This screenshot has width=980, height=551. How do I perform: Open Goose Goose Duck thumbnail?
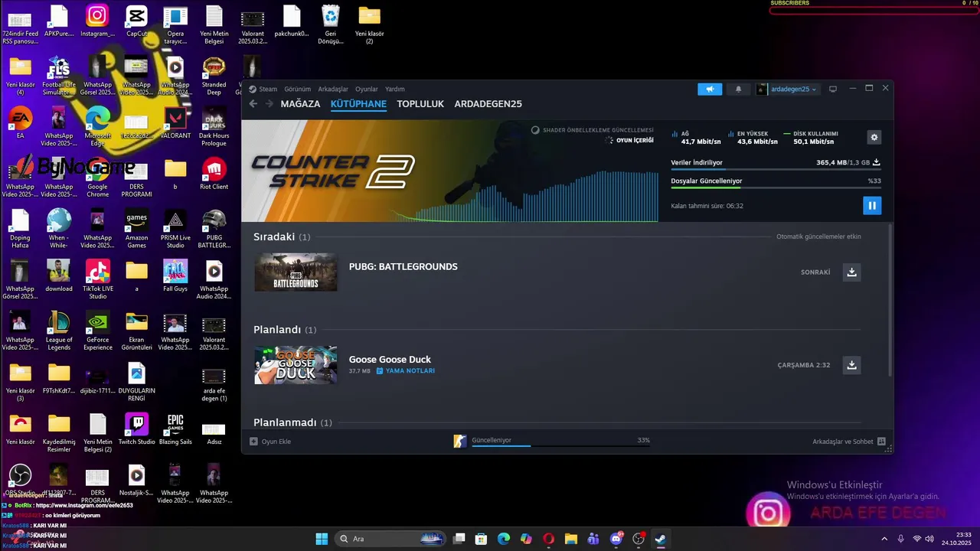click(296, 365)
